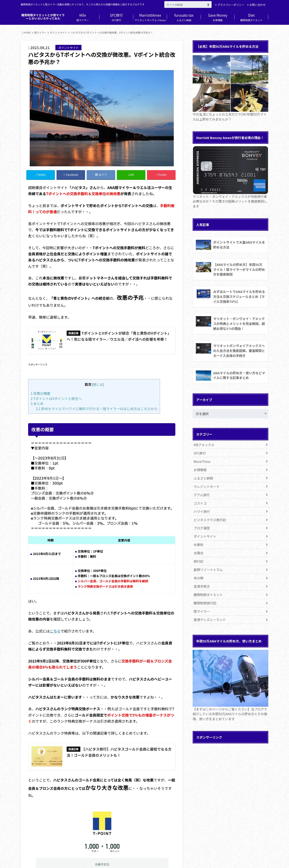Click the ポイントサイト breadcrumb link
The height and width of the screenshot is (868, 289).
tap(59, 33)
